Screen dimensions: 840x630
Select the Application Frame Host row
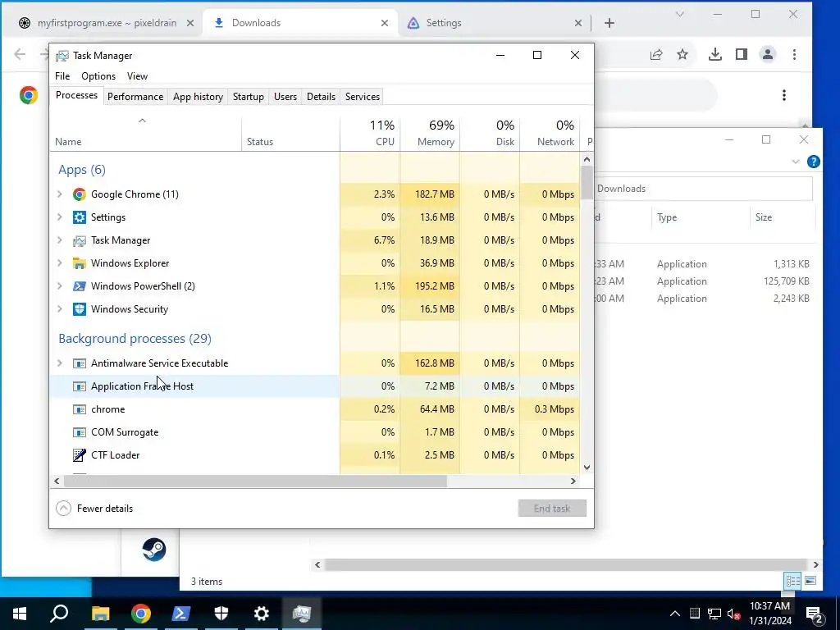[x=315, y=386]
